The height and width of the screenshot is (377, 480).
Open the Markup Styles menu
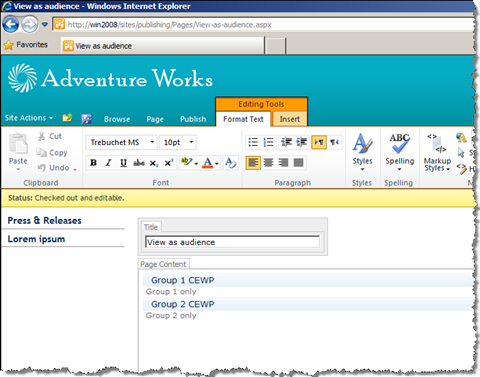(437, 153)
